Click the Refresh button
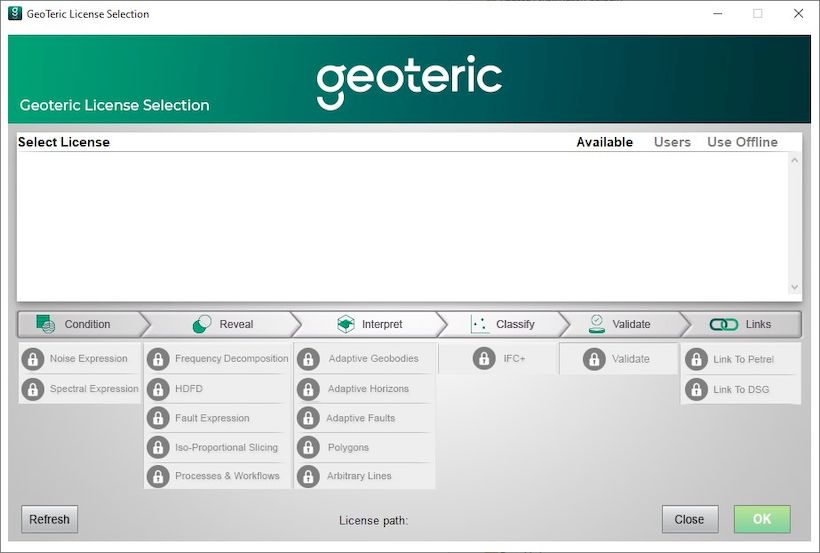Viewport: 820px width, 553px height. click(x=50, y=519)
